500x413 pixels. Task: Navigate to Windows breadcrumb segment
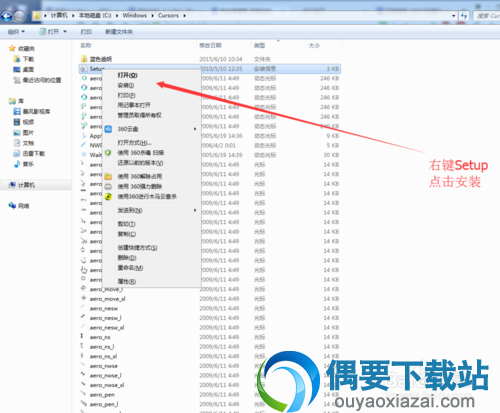[x=135, y=15]
